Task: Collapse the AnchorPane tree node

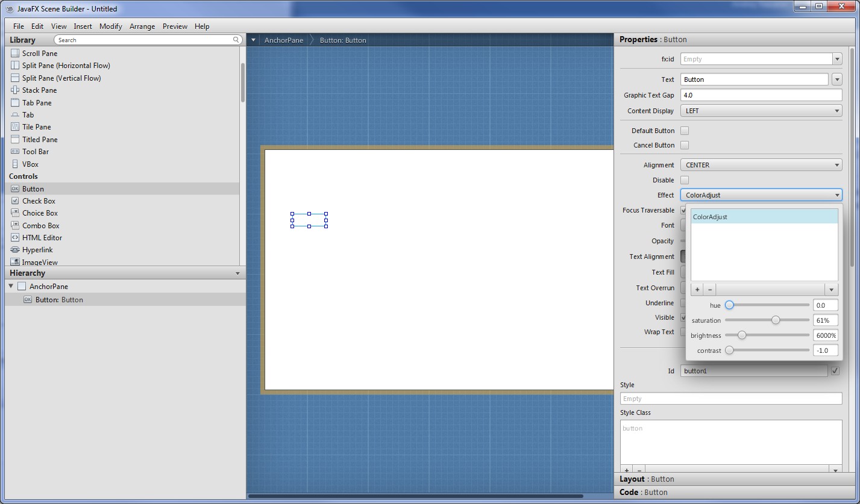Action: coord(11,287)
